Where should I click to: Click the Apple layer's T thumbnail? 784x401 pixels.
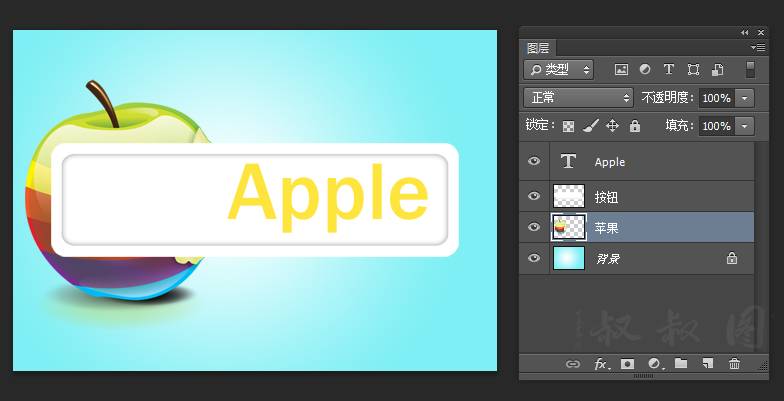[x=568, y=161]
